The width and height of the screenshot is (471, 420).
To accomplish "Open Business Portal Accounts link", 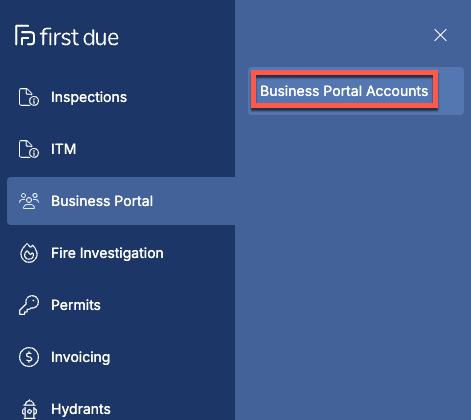I will point(344,91).
